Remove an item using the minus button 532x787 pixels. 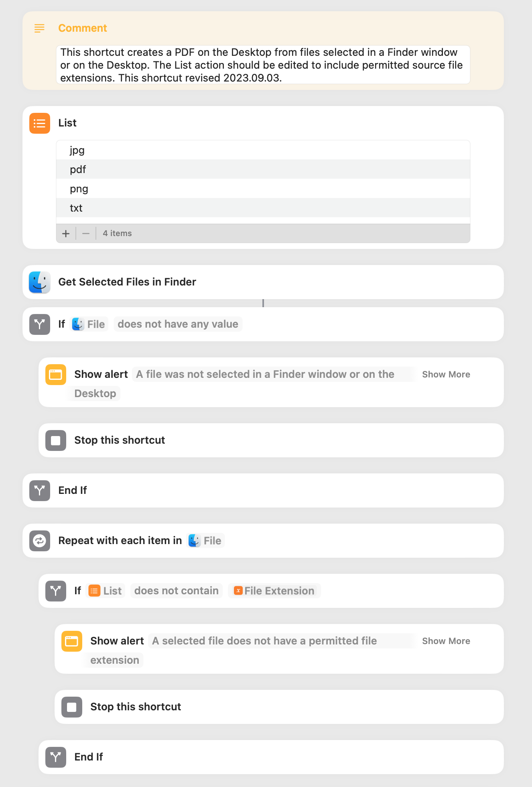click(86, 233)
